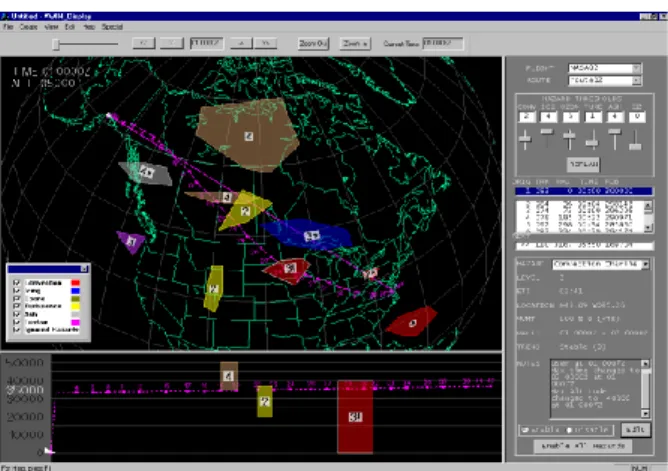Click the CONV threshold value field
Image resolution: width=668 pixels, height=471 pixels.
click(x=527, y=117)
